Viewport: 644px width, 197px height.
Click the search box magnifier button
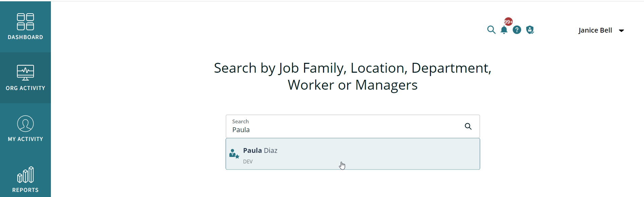468,126
